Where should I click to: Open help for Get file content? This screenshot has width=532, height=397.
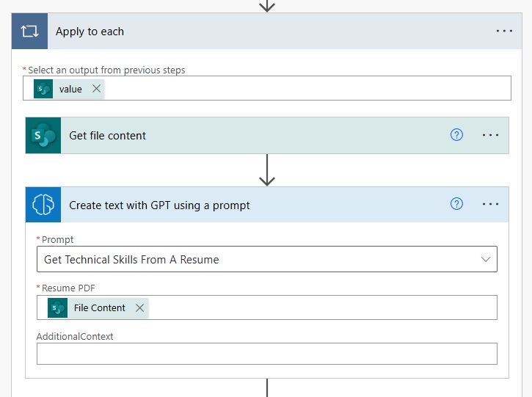pyautogui.click(x=456, y=135)
